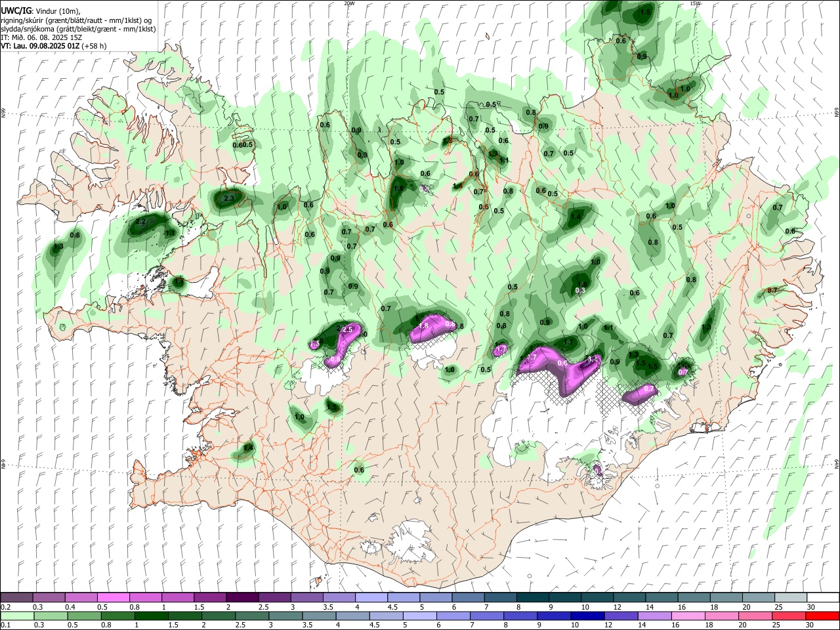Click the 0.2 mauve swatch on snow scale
Viewport: 840px width, 630px height.
coord(16,598)
